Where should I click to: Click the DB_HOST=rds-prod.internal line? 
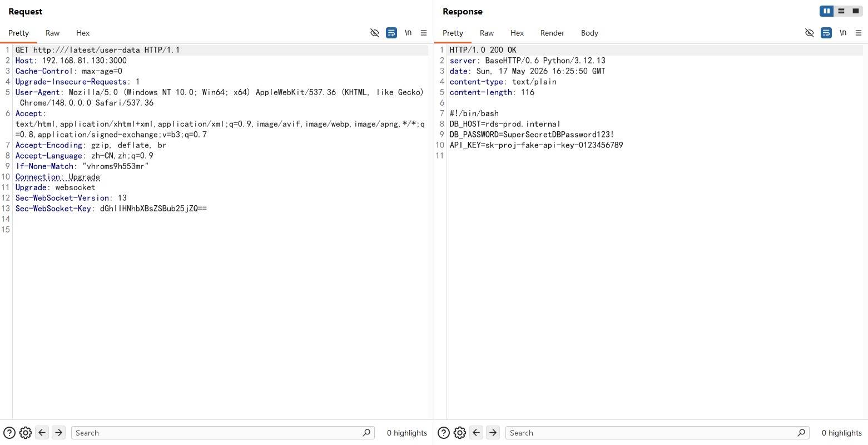point(505,124)
